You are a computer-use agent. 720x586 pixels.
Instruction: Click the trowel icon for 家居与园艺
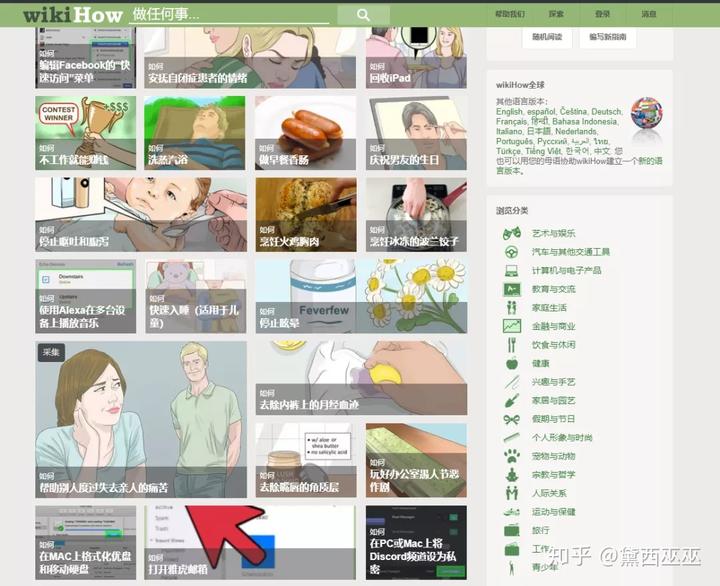coord(512,400)
